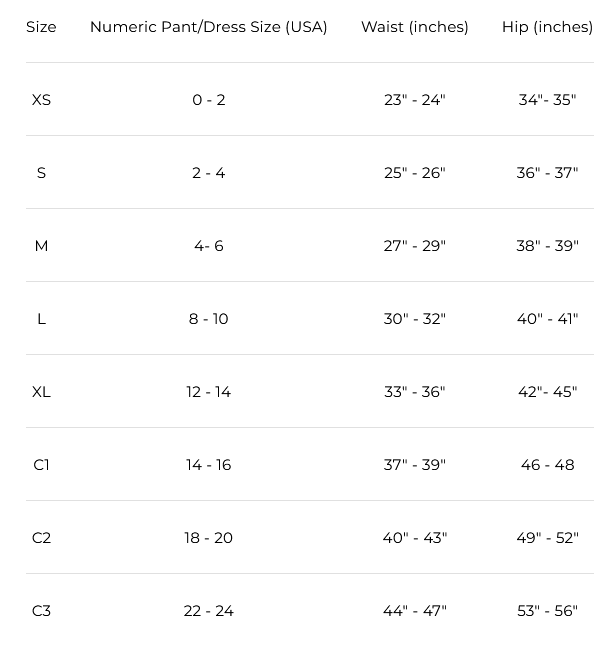The height and width of the screenshot is (656, 611).
Task: Click the Hip (inches) column header
Action: click(547, 27)
